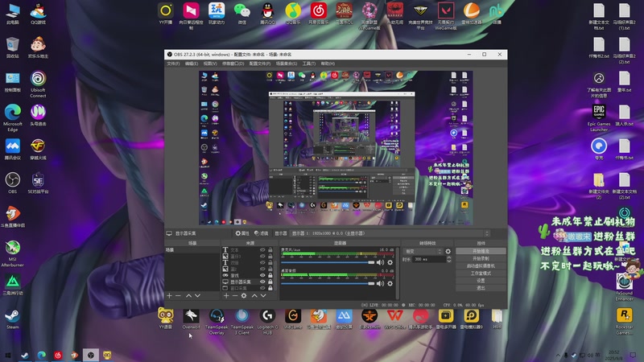Decrease transition 时长 with down arrow
The width and height of the screenshot is (644, 362).
pyautogui.click(x=448, y=261)
